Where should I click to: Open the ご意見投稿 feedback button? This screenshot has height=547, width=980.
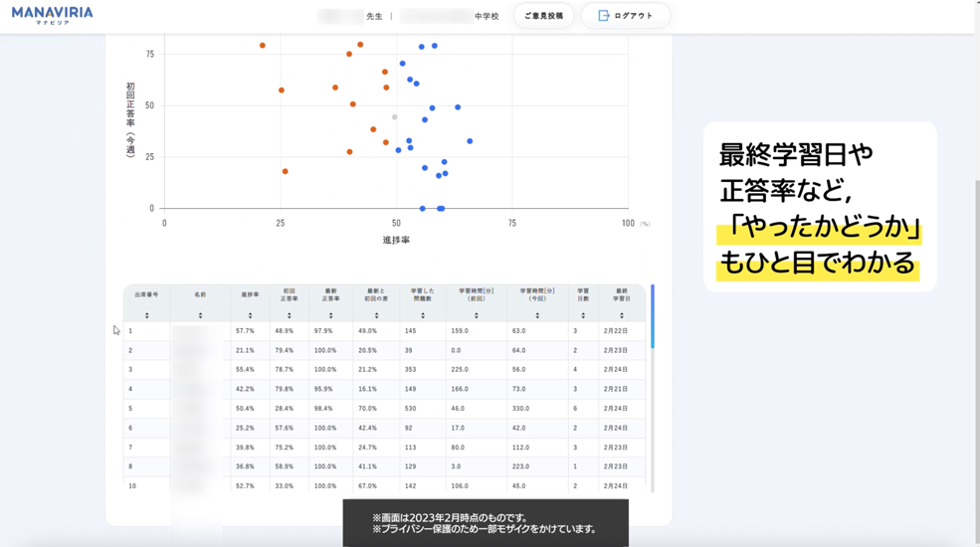543,16
